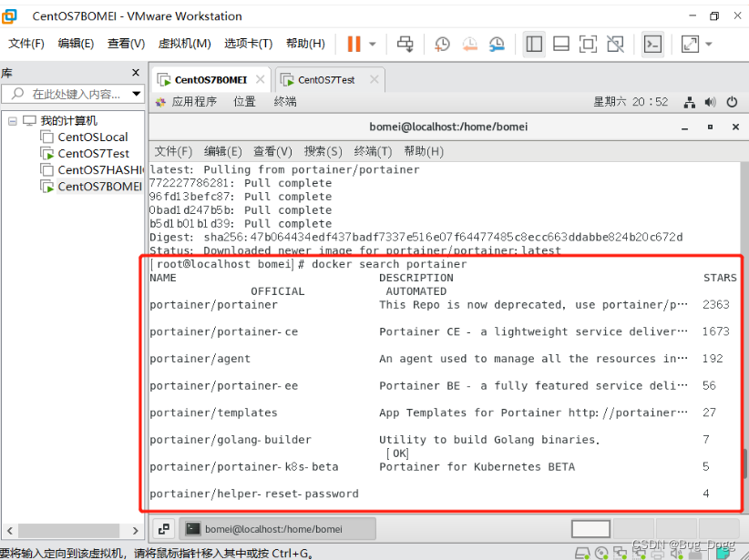Open the terminal 文件(F) menu
The image size is (749, 560).
pos(173,151)
